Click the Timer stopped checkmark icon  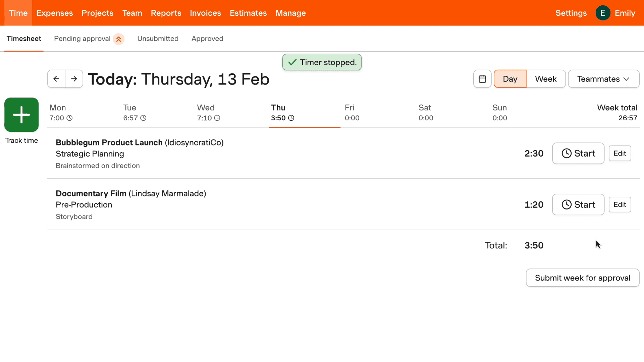(x=292, y=62)
